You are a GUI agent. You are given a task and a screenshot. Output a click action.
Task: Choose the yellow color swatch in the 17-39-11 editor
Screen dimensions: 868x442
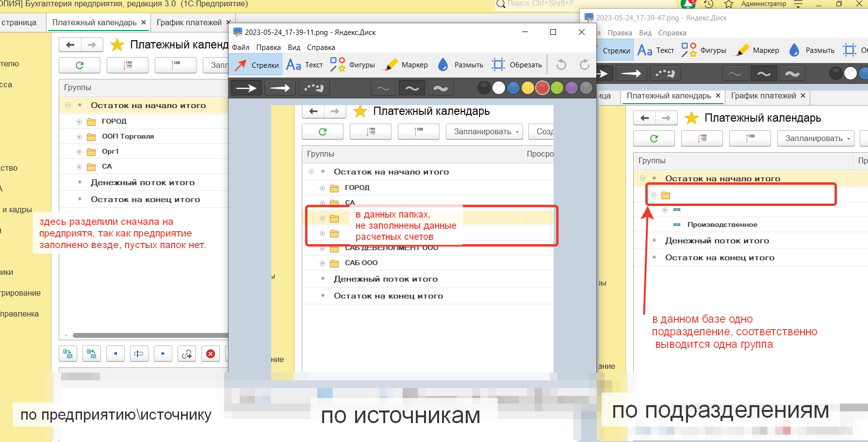click(x=528, y=88)
